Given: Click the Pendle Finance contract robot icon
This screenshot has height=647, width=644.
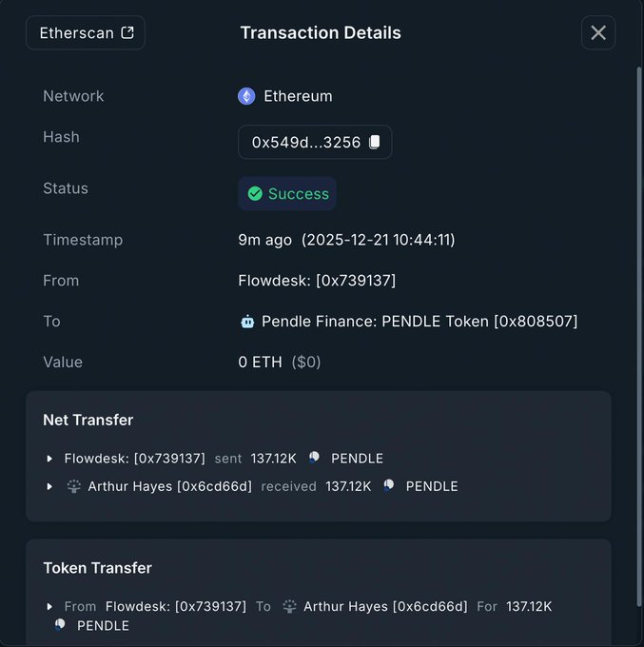Looking at the screenshot, I should 247,322.
